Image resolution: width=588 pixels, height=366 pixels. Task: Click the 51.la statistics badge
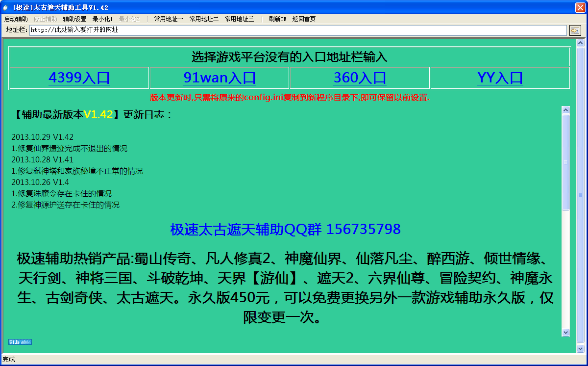pyautogui.click(x=20, y=342)
